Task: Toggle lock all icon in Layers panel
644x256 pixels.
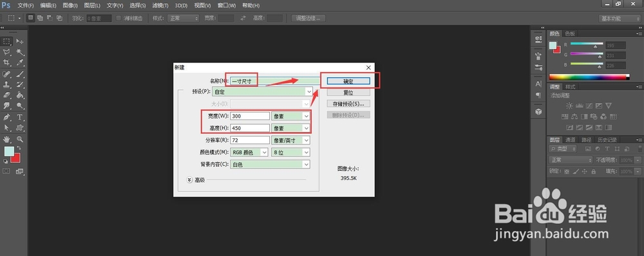Action: (594, 171)
